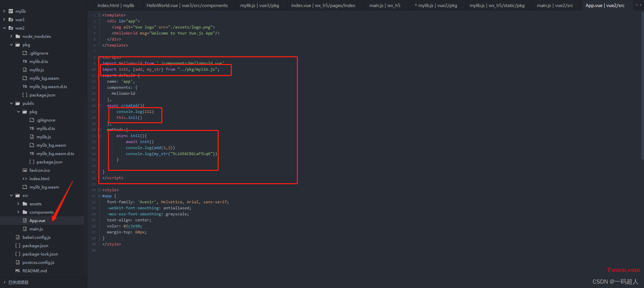Click the assets folder icon
Screen dimensions: 644x288
click(25, 204)
